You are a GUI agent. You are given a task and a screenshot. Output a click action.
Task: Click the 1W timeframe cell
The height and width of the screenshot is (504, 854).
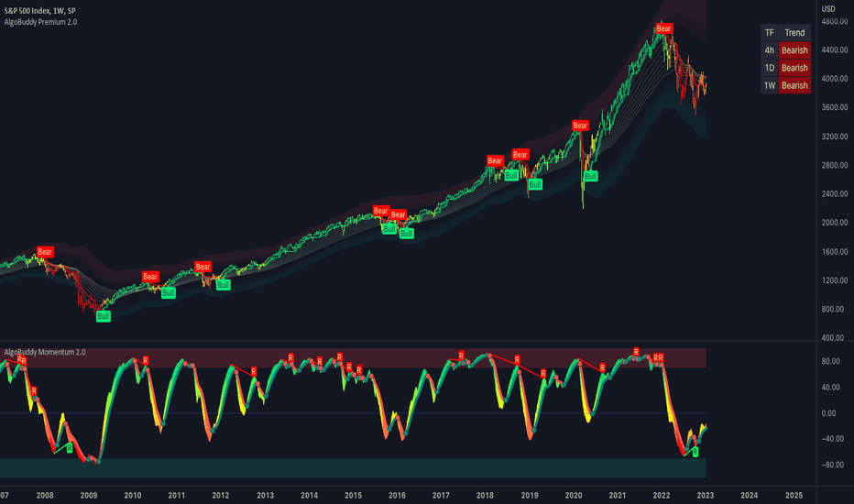770,85
